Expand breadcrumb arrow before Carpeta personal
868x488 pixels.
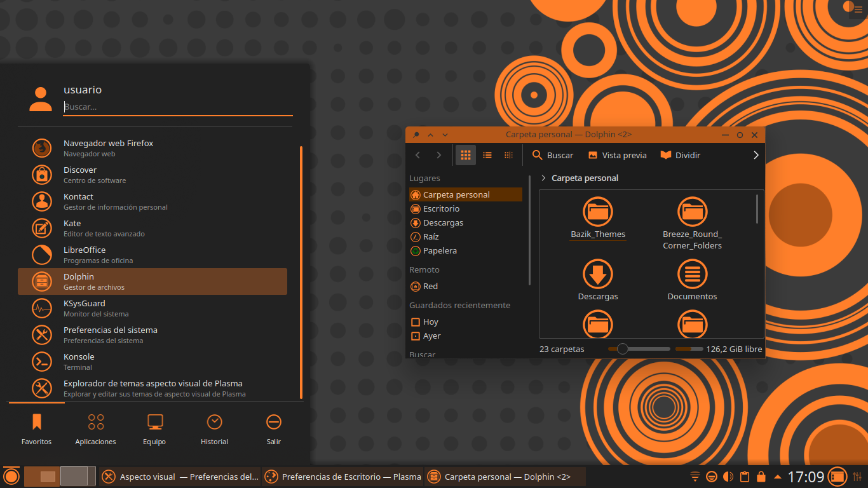click(543, 178)
